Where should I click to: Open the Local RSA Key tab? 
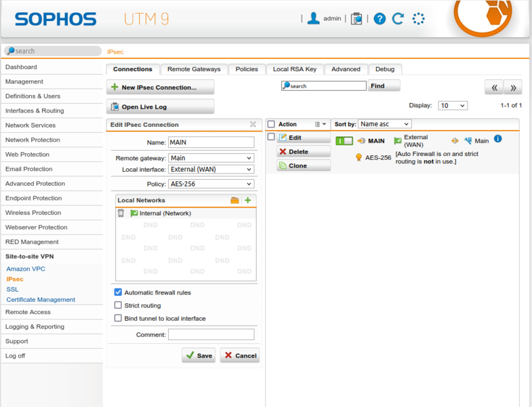(x=294, y=69)
